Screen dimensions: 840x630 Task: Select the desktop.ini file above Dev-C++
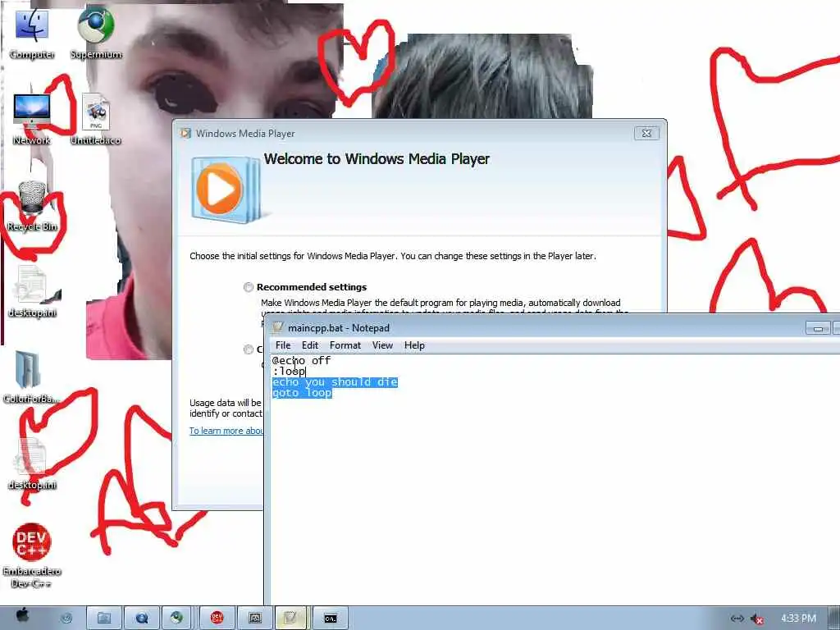pyautogui.click(x=32, y=464)
